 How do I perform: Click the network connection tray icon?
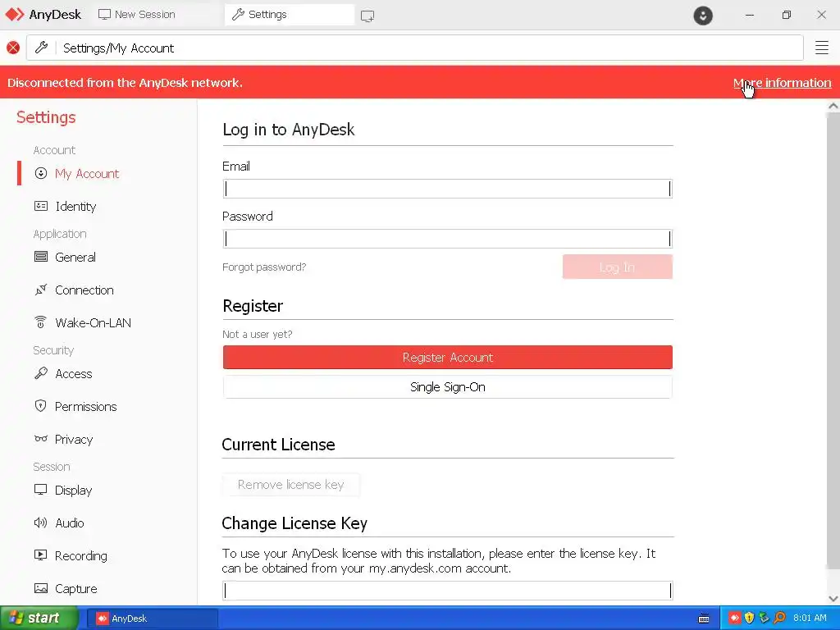765,619
